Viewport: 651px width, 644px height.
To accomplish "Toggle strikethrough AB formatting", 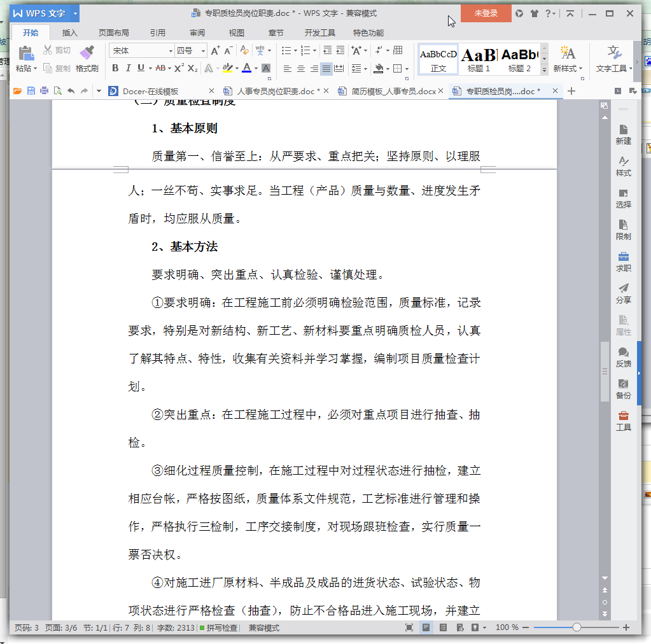I will click(160, 68).
